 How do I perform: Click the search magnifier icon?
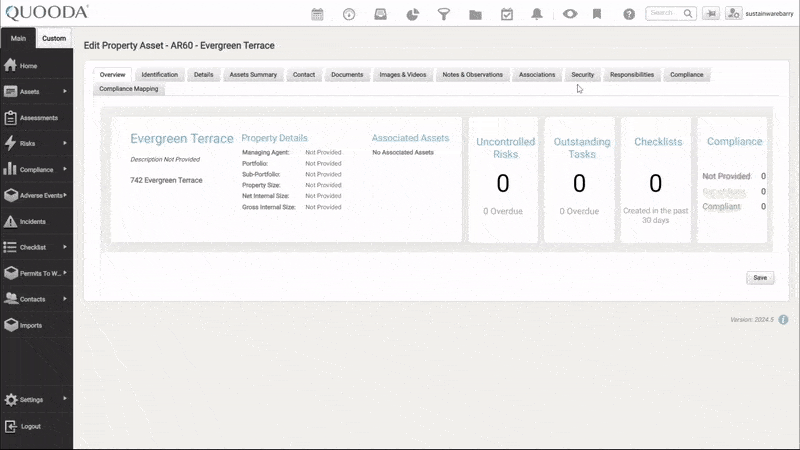tap(688, 13)
